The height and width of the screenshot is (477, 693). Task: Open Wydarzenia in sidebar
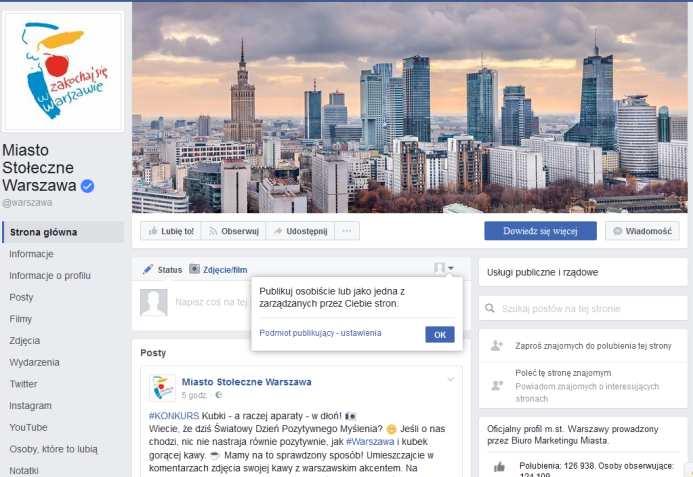coord(34,362)
